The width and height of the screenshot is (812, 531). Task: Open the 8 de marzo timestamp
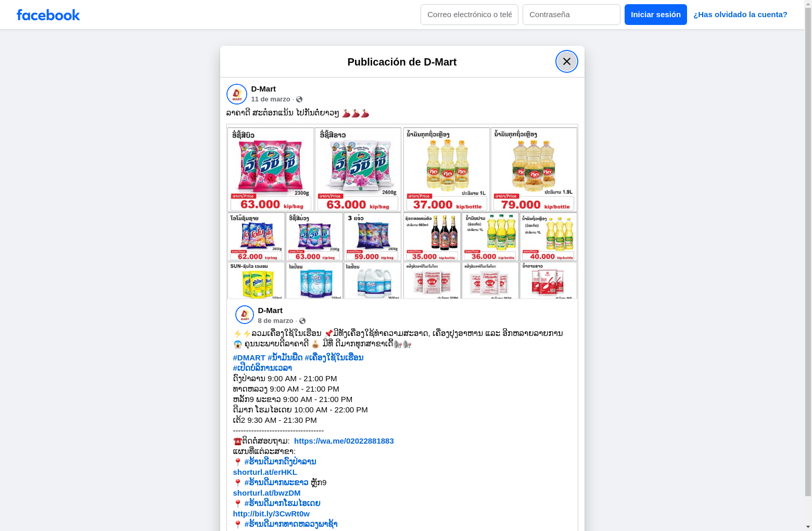275,321
